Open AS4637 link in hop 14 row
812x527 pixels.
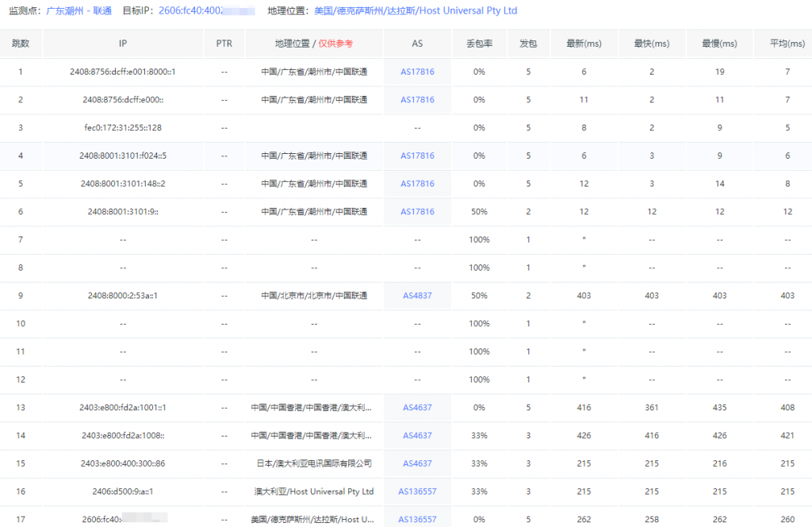[x=417, y=435]
